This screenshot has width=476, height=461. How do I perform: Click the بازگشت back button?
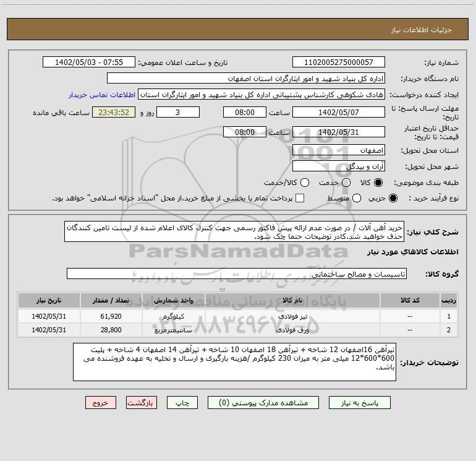click(142, 403)
